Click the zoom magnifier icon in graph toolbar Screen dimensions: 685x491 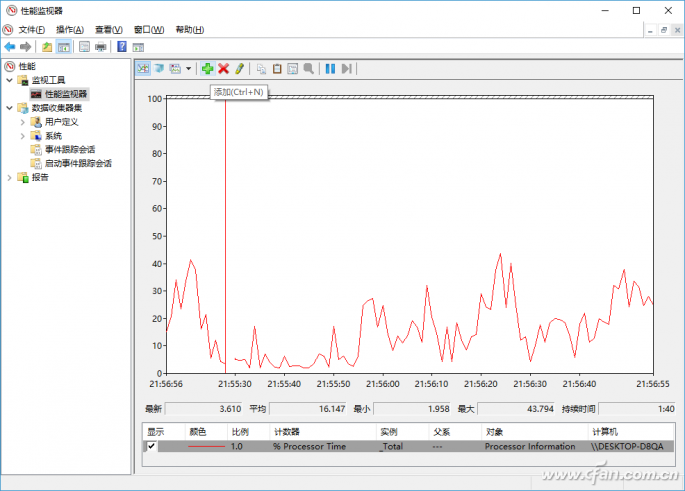point(309,68)
